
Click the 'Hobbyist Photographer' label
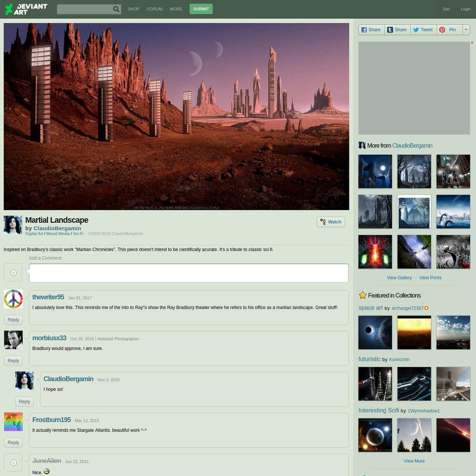pos(119,339)
